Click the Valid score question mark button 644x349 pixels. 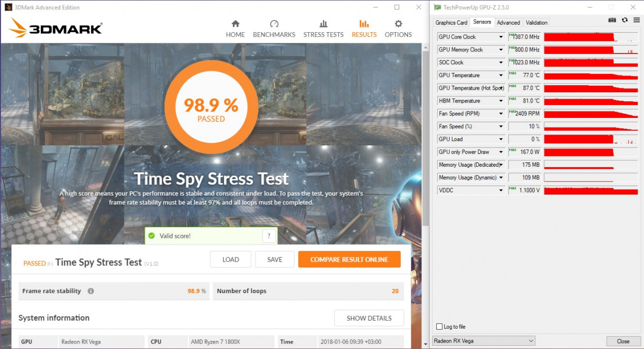(x=269, y=236)
